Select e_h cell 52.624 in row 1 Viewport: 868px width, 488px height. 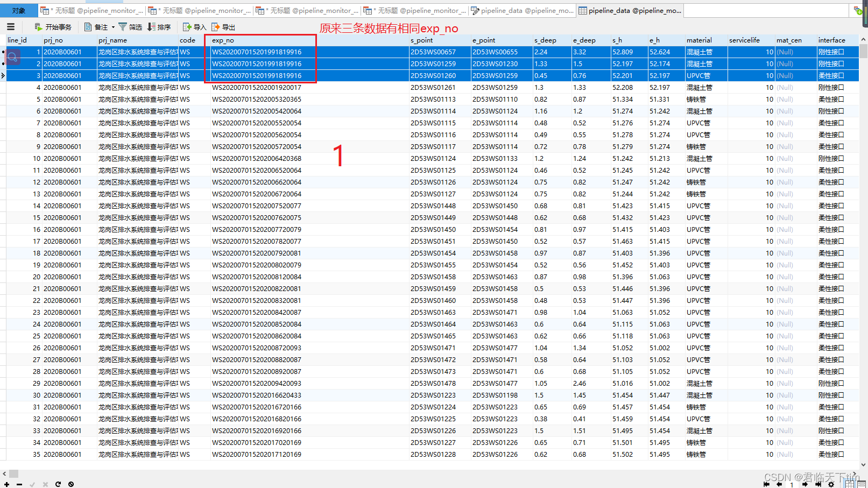(666, 52)
